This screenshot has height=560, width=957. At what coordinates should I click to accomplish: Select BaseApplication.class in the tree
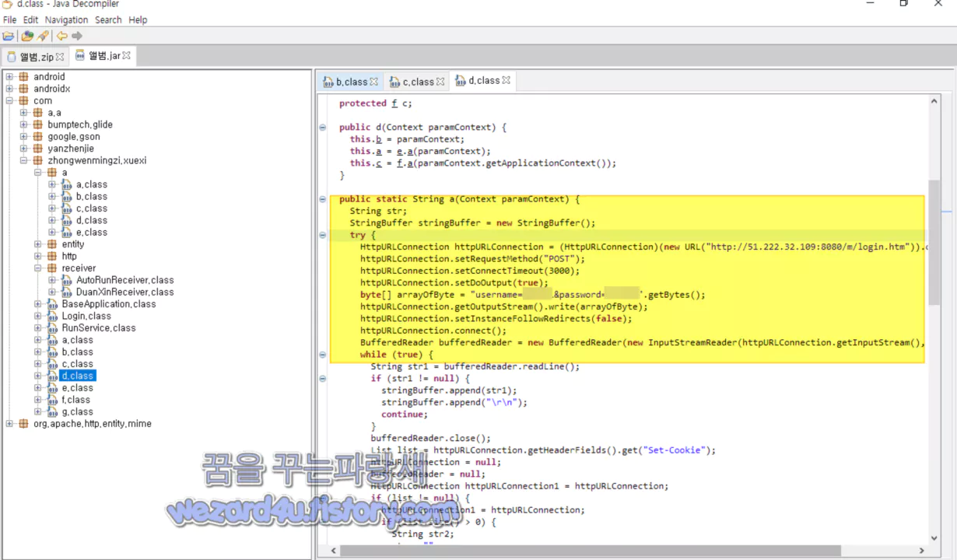[x=109, y=304]
